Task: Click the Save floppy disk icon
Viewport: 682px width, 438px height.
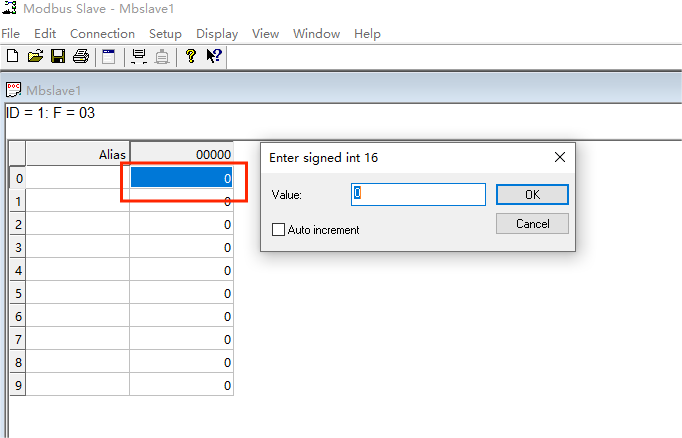Action: [x=58, y=56]
